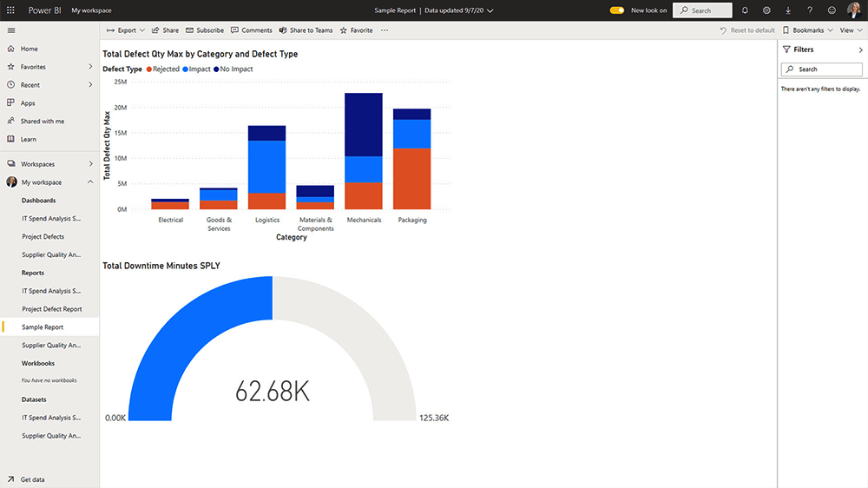This screenshot has width=868, height=488.
Task: Click the Favorite star in toolbar
Action: (356, 30)
